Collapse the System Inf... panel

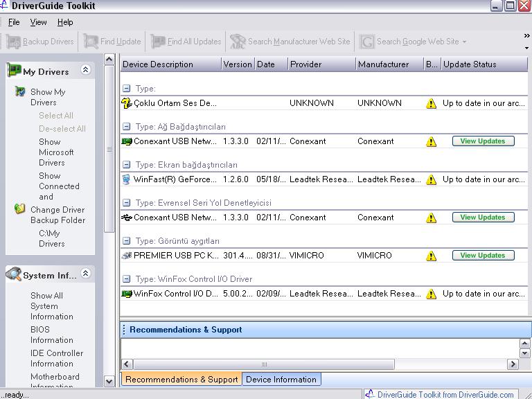[x=85, y=273]
